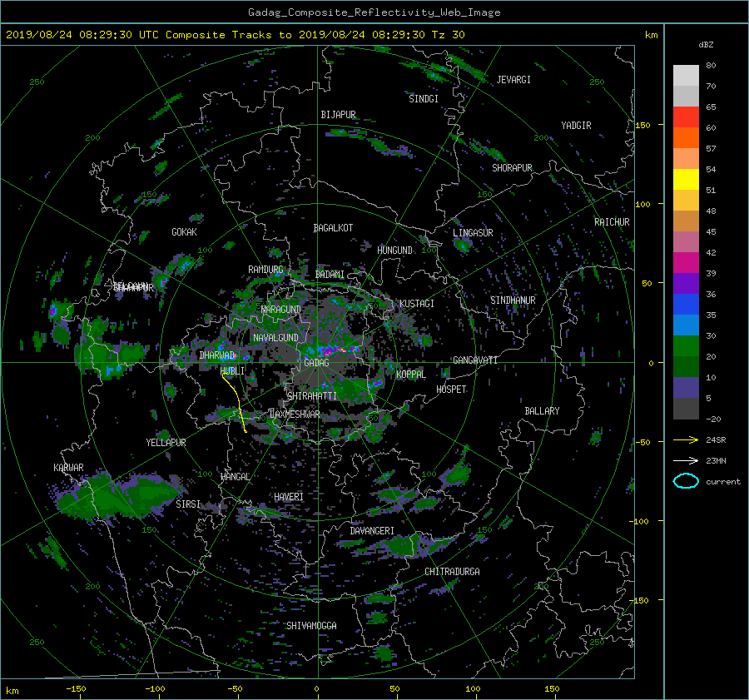Click the 24SR yellow arrow legend icon

click(x=686, y=440)
